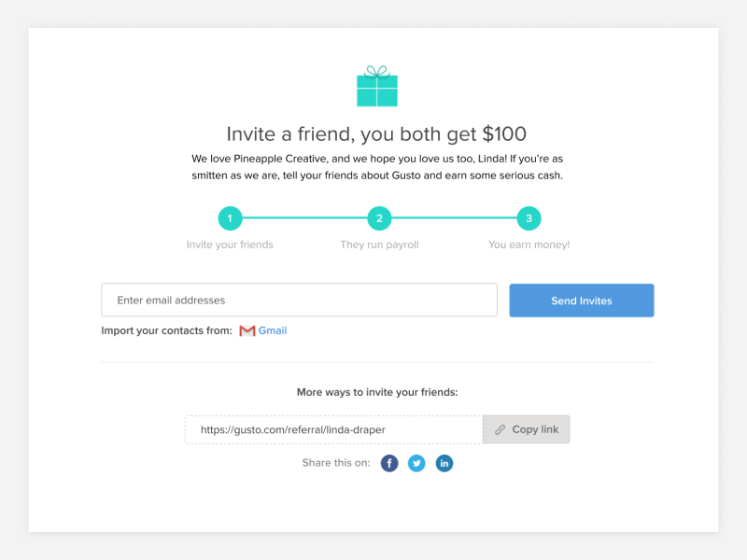747x560 pixels.
Task: Click the "They run payroll" step label
Action: (x=379, y=245)
